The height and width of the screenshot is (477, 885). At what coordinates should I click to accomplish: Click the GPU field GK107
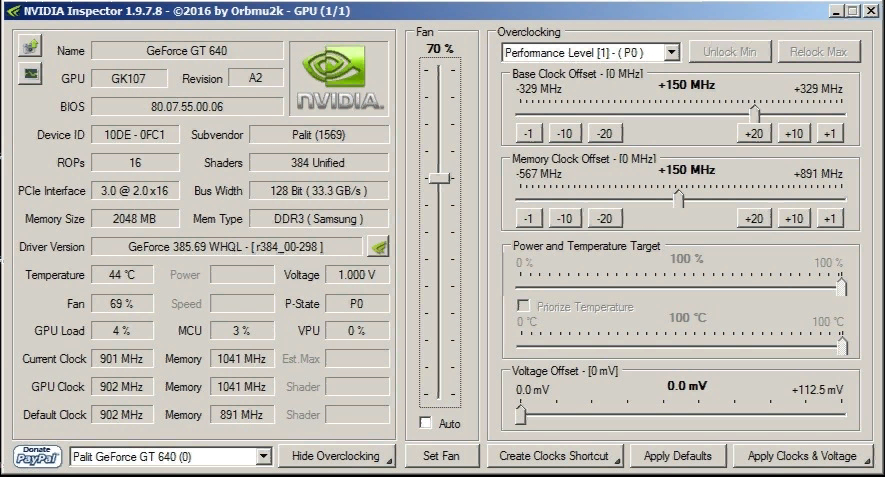(129, 78)
